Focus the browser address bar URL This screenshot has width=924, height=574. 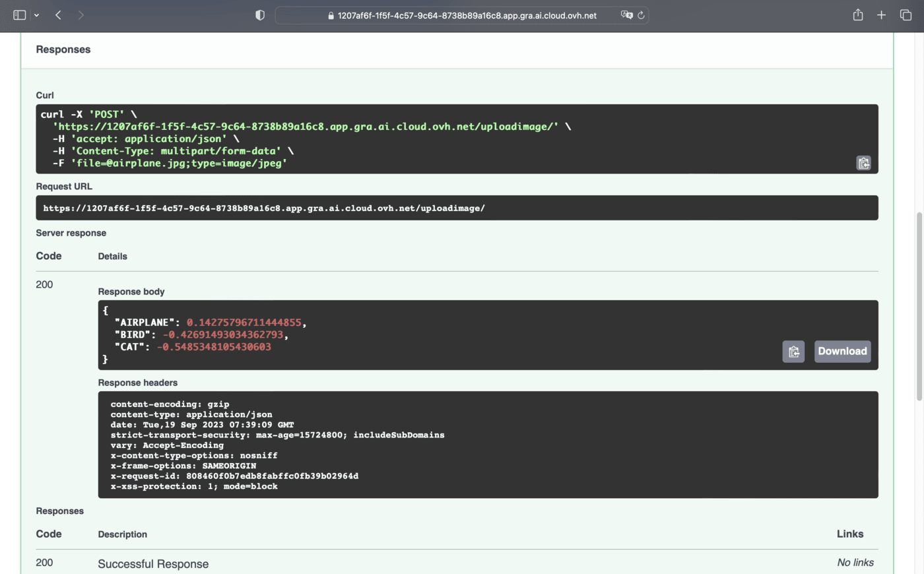(467, 15)
